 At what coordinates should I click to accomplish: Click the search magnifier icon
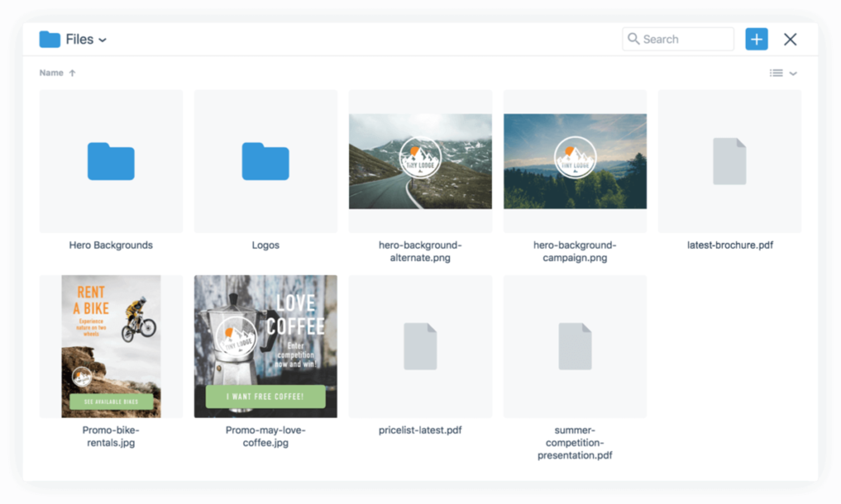(633, 39)
